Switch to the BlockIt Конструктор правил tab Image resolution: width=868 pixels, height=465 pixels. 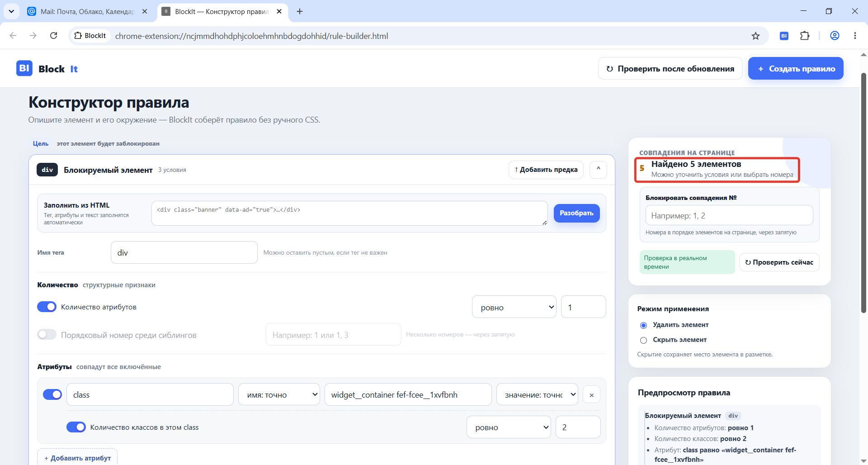(222, 11)
